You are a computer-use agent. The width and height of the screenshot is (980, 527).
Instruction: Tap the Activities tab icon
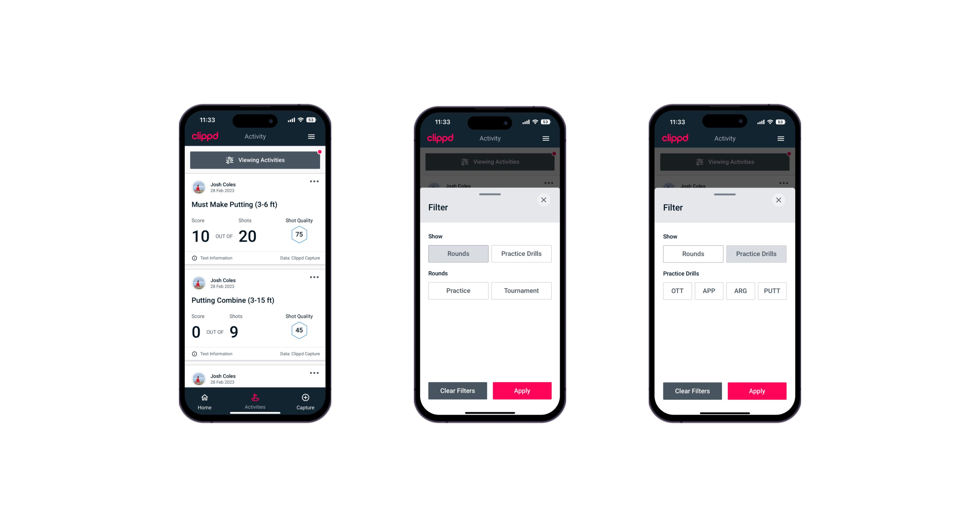(255, 398)
